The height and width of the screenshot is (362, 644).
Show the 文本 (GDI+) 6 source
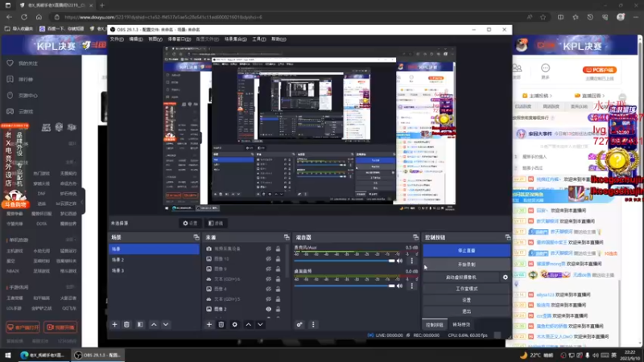[268, 279]
